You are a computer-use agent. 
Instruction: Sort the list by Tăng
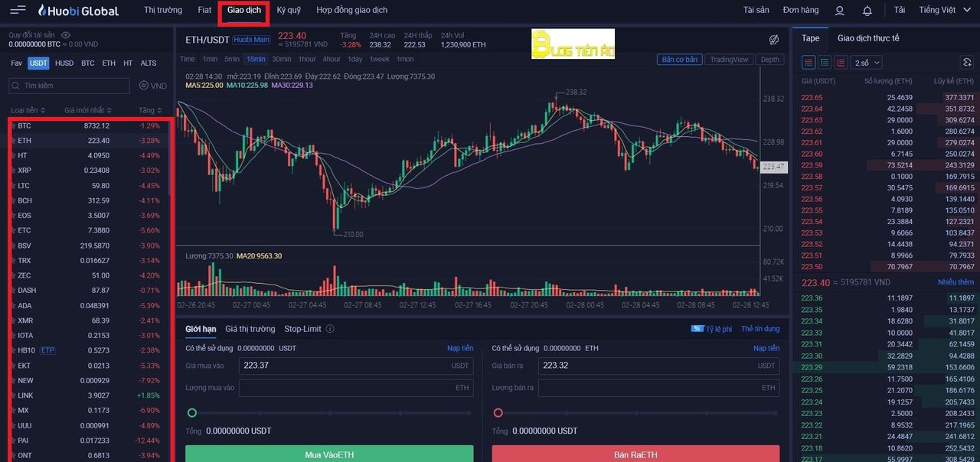[149, 110]
